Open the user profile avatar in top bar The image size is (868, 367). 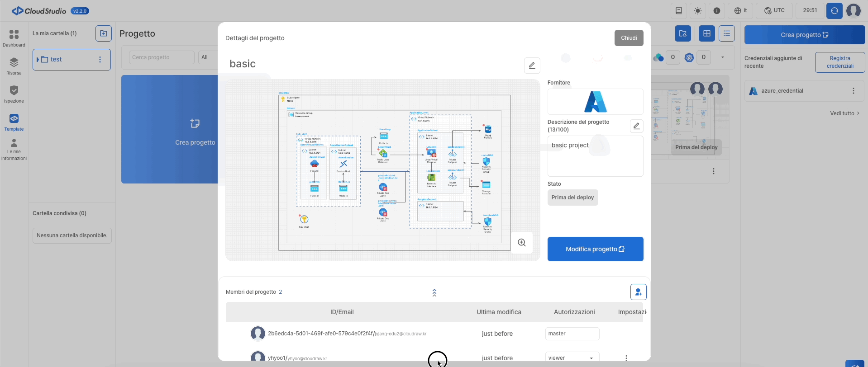point(854,11)
